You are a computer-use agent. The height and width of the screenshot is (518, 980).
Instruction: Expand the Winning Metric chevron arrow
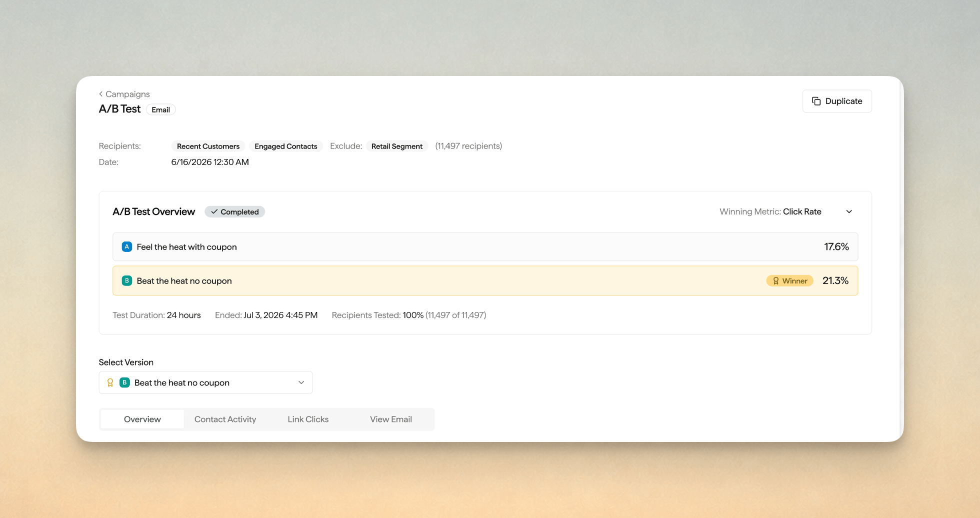pos(849,212)
